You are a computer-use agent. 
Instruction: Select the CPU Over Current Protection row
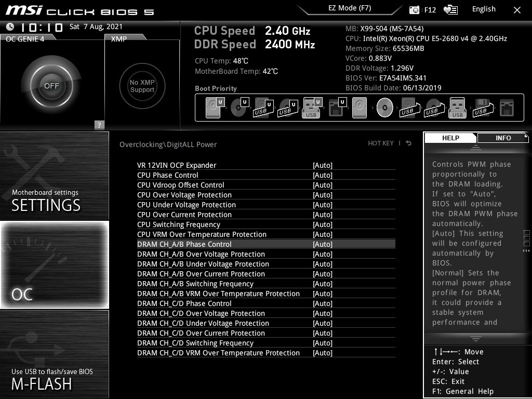click(266, 215)
